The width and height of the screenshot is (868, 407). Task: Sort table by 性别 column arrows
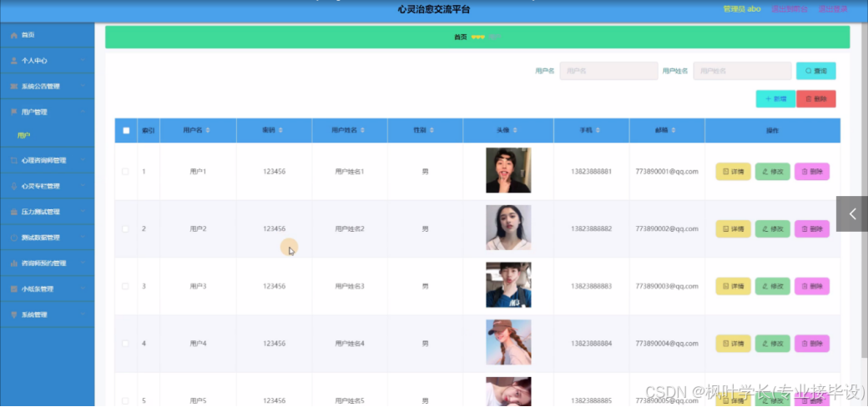(431, 130)
